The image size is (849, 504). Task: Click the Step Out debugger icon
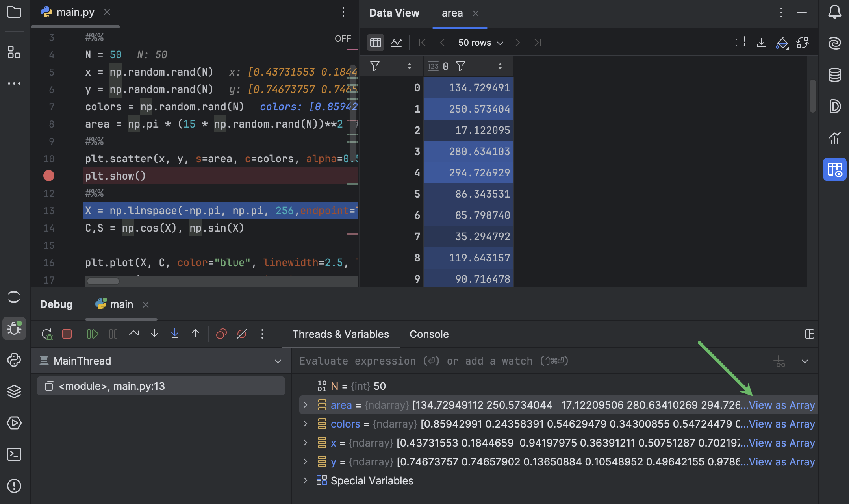pos(196,334)
